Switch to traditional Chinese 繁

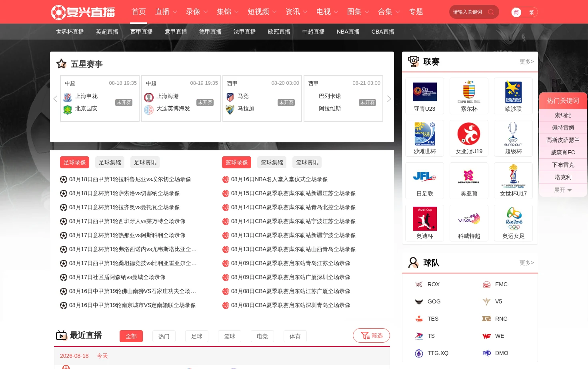[x=531, y=12]
